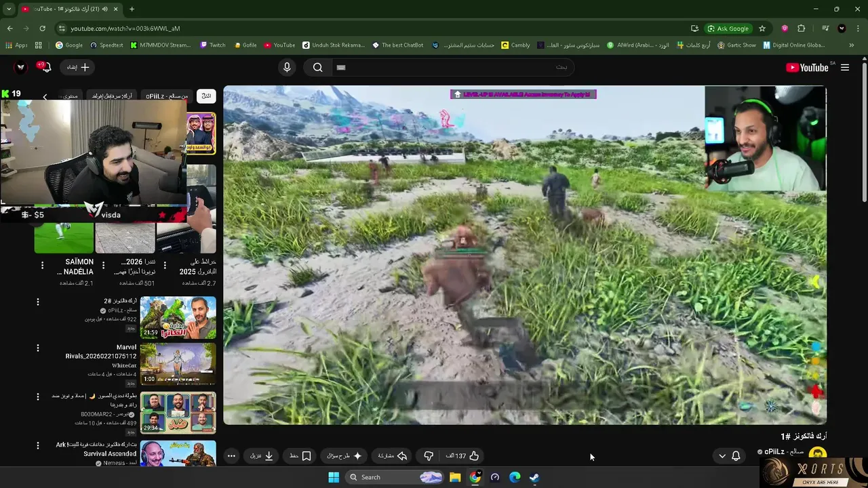Click the main video player
Image resolution: width=868 pixels, height=488 pixels.
[525, 255]
